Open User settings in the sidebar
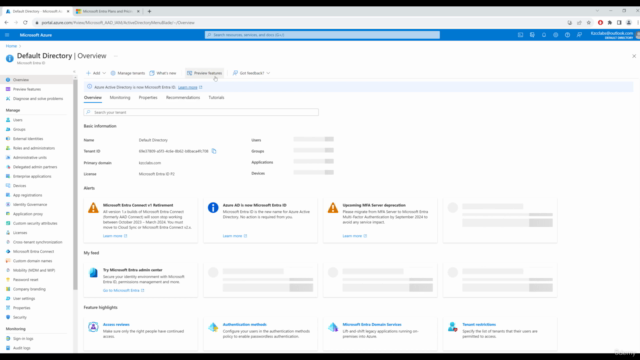The image size is (640, 360). (24, 298)
